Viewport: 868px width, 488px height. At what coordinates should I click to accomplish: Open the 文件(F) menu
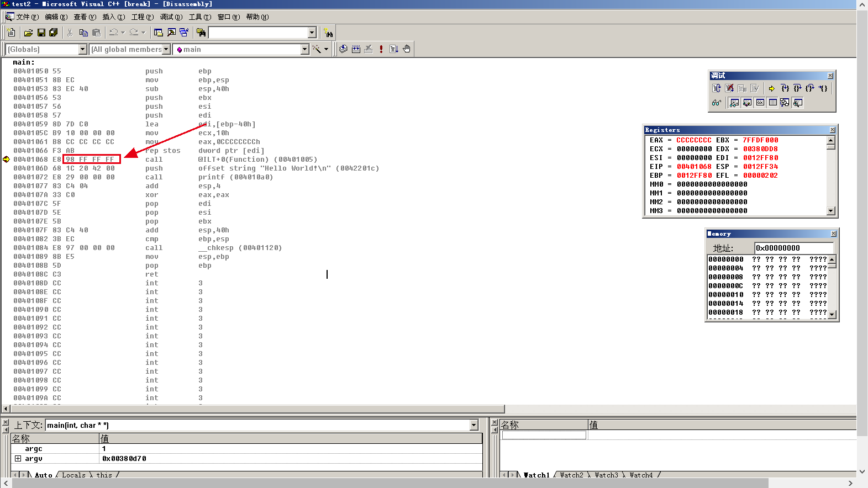(27, 17)
